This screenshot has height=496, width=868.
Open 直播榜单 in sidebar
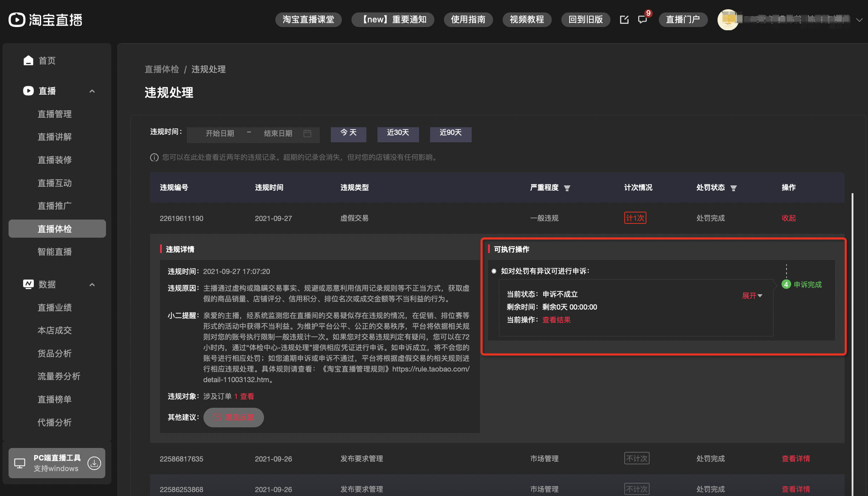pos(55,399)
